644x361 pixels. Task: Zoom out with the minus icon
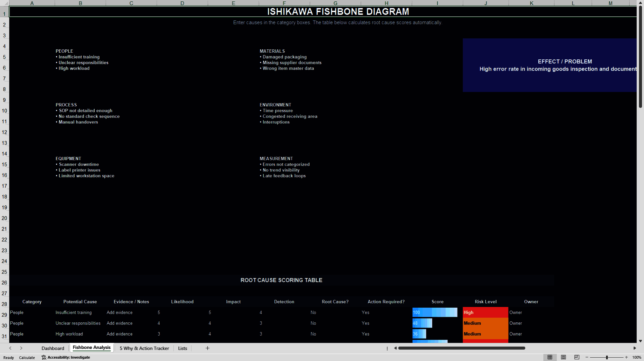click(x=587, y=357)
